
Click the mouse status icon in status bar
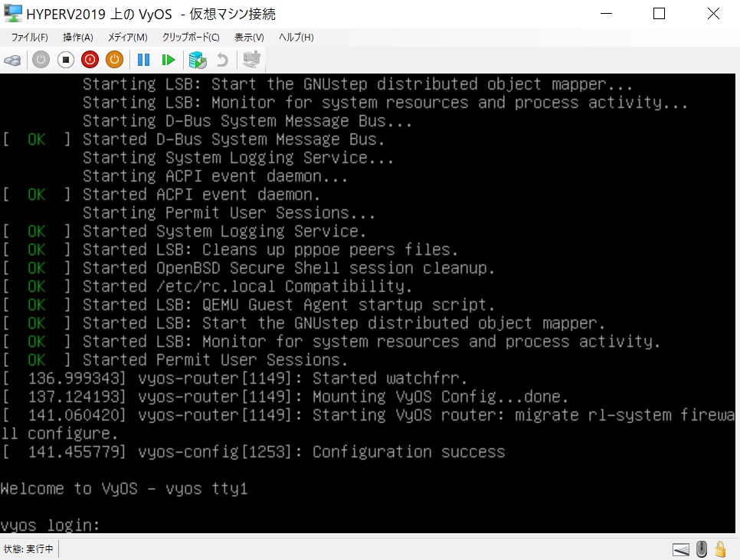point(702,549)
